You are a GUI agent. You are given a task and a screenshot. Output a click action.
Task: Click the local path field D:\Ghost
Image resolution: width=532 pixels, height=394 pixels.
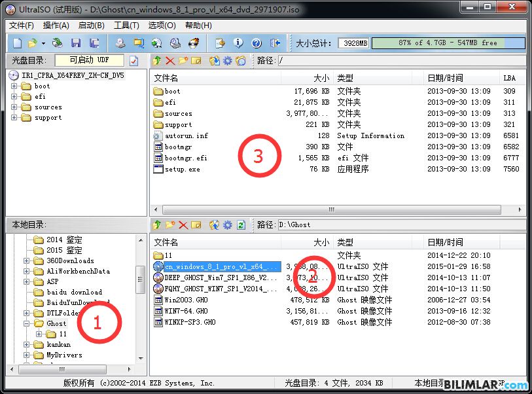pos(402,224)
